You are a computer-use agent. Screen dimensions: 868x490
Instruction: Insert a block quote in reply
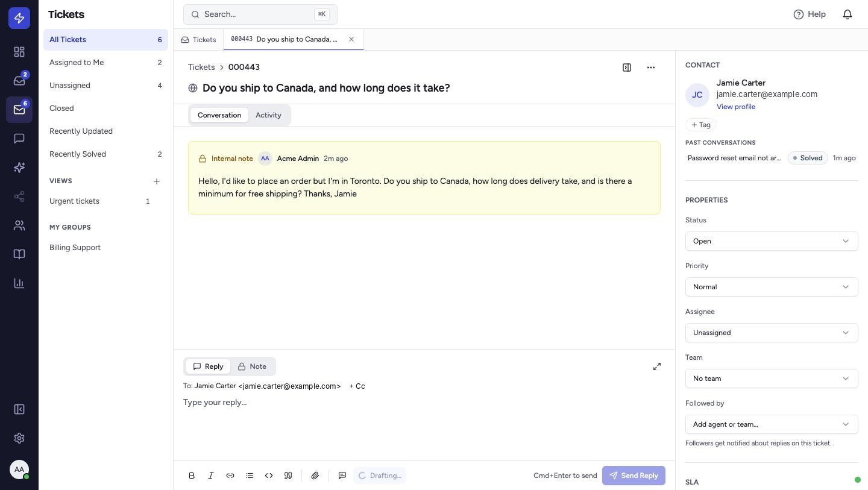288,476
